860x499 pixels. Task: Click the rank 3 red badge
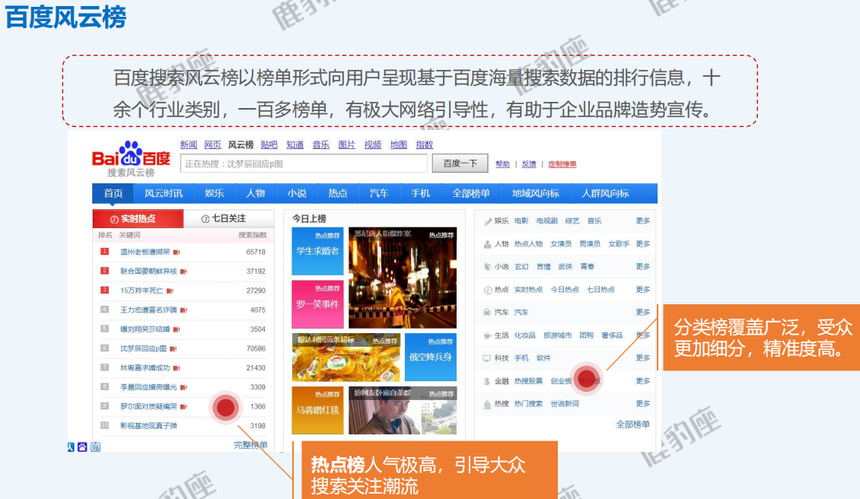coord(104,290)
